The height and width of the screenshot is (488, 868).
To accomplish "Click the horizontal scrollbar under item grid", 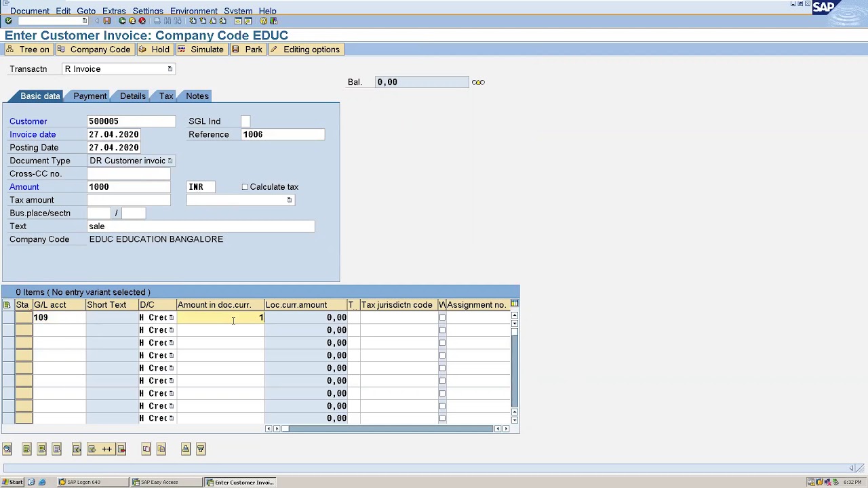I will pyautogui.click(x=387, y=428).
